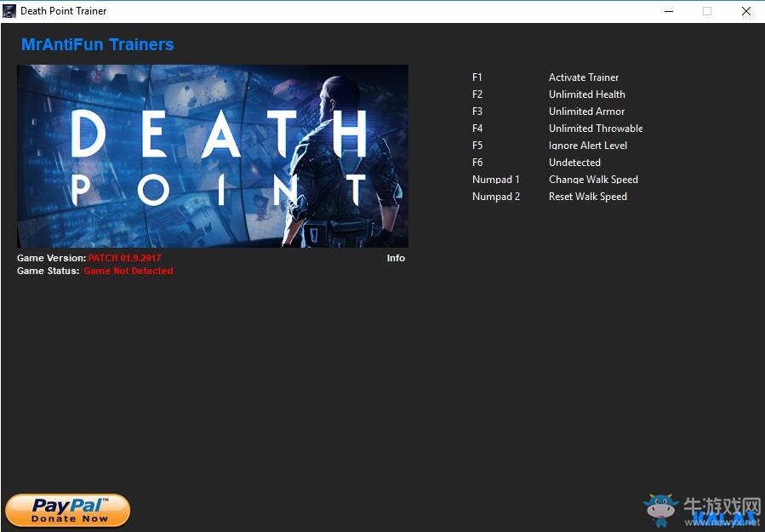Select the Change Walk Speed option
Image resolution: width=765 pixels, height=532 pixels.
(593, 180)
